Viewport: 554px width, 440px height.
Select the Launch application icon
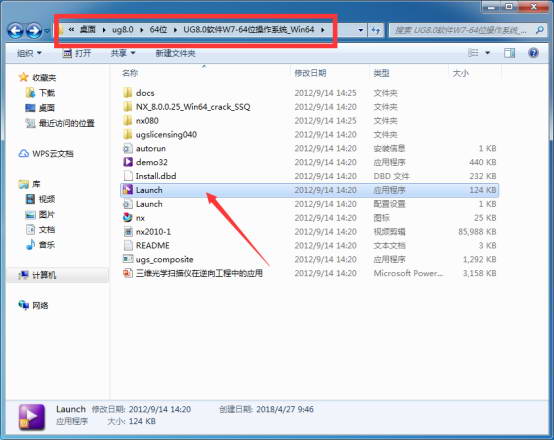pyautogui.click(x=128, y=190)
